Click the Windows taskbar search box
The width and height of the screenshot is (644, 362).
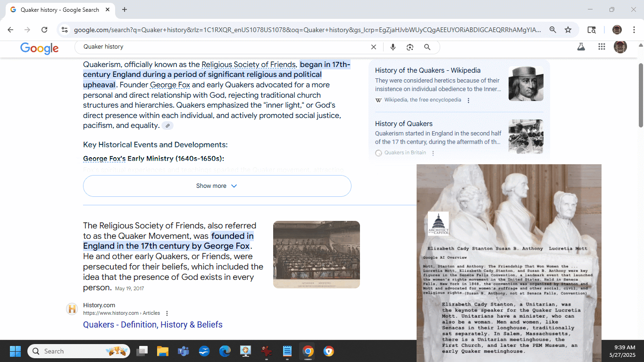[x=79, y=351]
